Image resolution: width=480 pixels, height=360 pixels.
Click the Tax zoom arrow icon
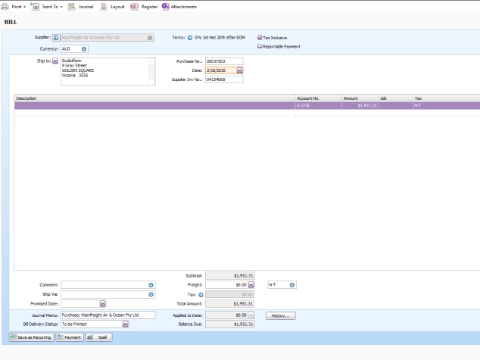201,295
